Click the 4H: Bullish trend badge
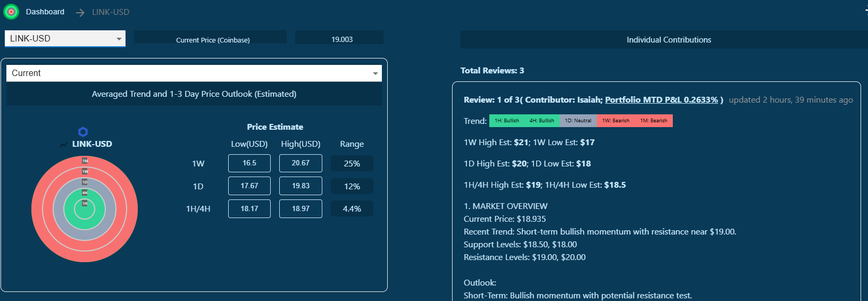 (541, 121)
